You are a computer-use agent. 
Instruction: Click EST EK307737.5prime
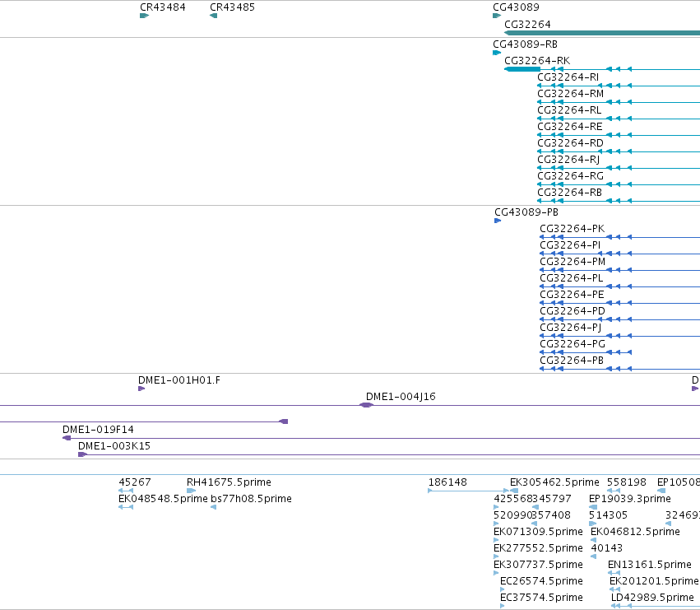coord(496,573)
